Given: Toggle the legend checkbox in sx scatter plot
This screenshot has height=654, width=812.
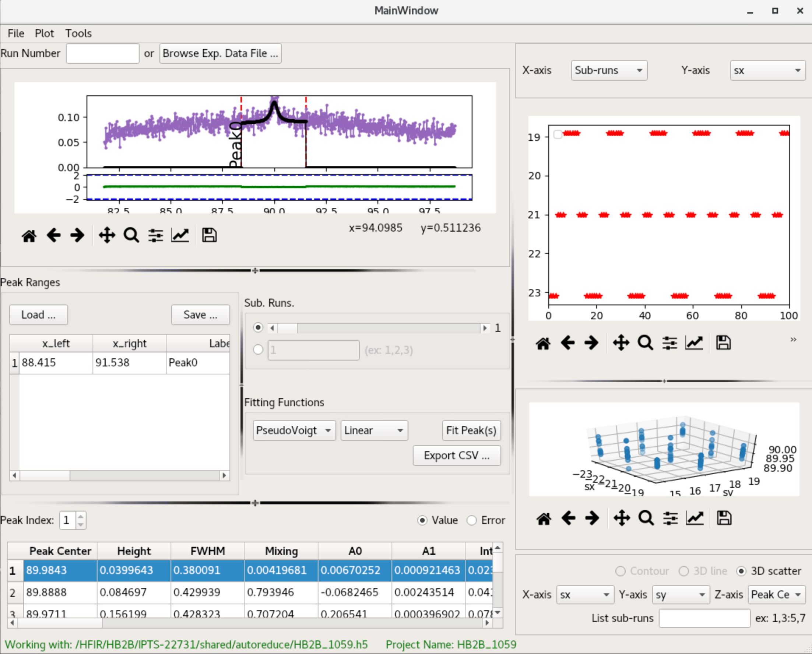Looking at the screenshot, I should [558, 134].
